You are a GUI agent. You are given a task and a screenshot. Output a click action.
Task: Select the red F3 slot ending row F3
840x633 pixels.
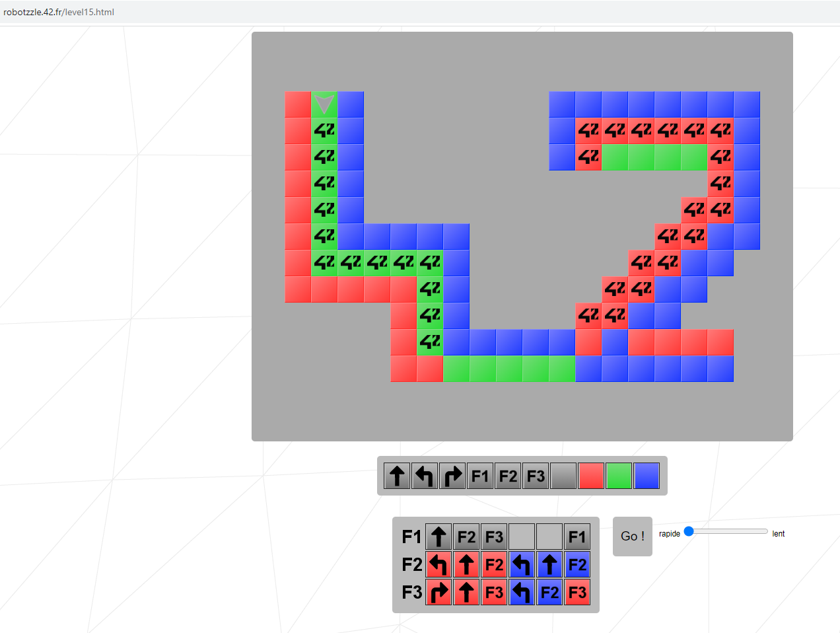click(x=578, y=593)
